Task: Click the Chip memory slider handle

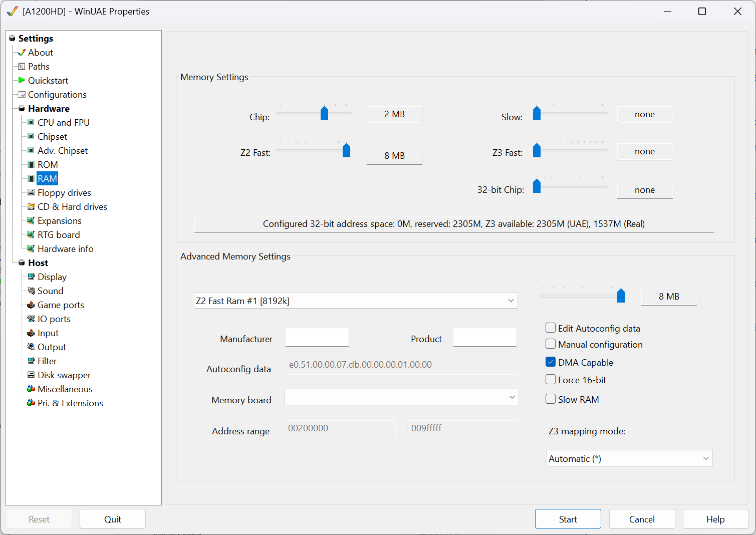Action: pos(324,113)
